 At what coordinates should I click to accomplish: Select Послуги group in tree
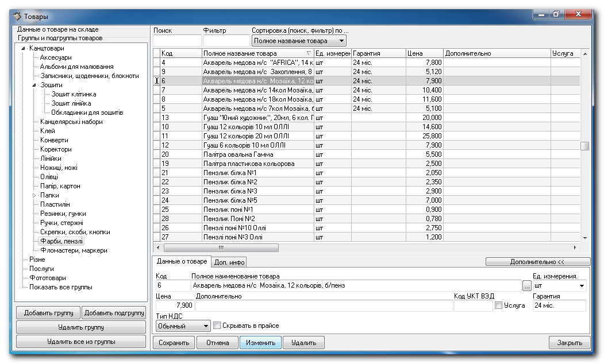point(41,269)
